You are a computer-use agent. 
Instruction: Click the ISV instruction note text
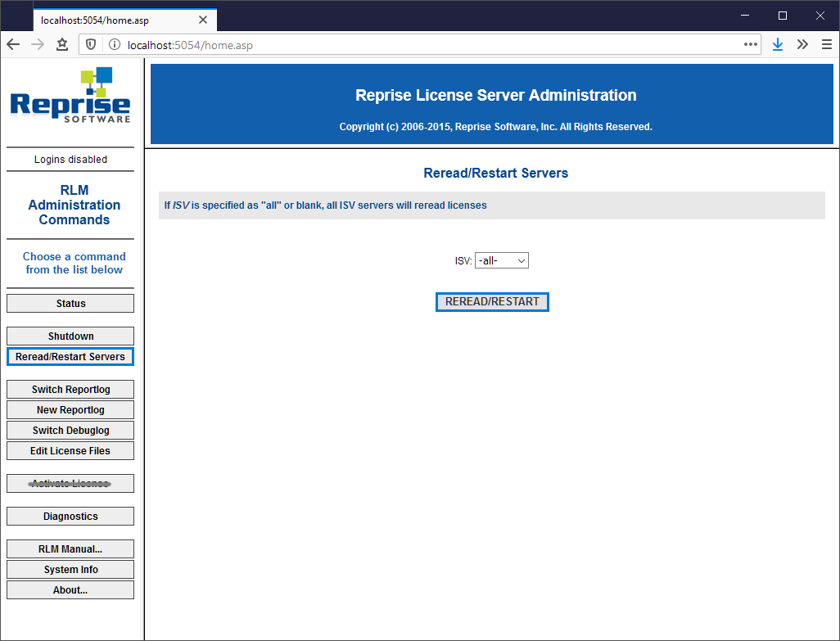(x=325, y=205)
